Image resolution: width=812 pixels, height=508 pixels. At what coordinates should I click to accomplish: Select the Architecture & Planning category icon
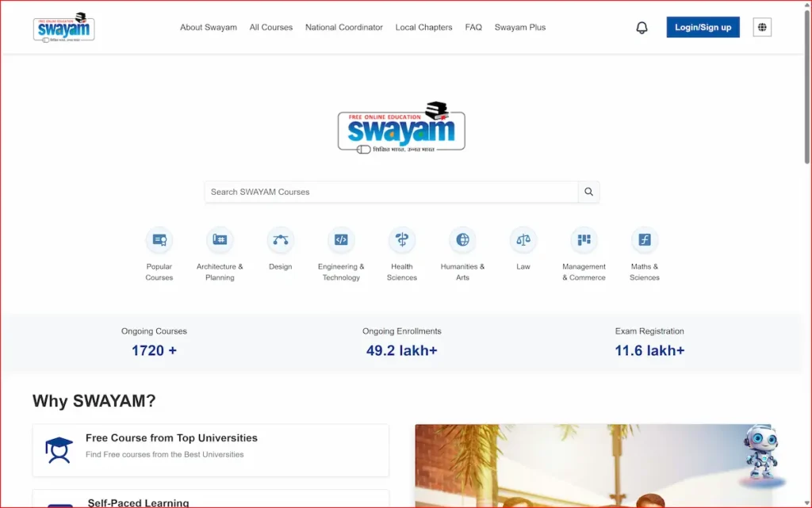[x=220, y=240]
